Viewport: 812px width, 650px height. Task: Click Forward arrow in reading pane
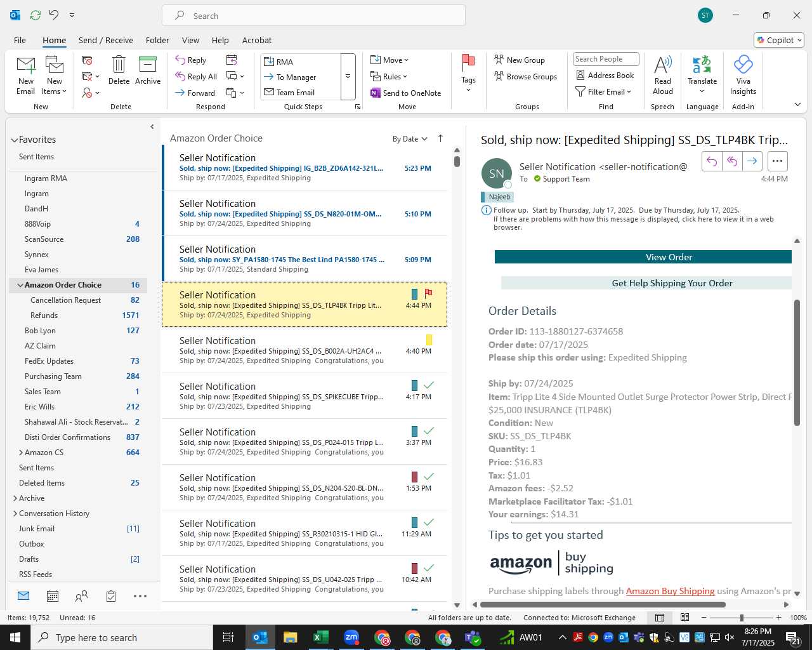point(752,161)
